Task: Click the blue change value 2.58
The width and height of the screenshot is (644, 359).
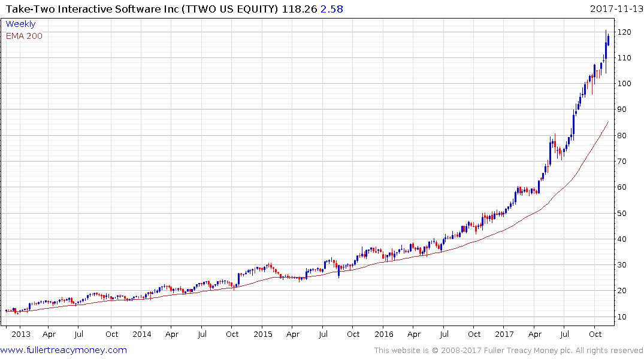Action: (331, 8)
